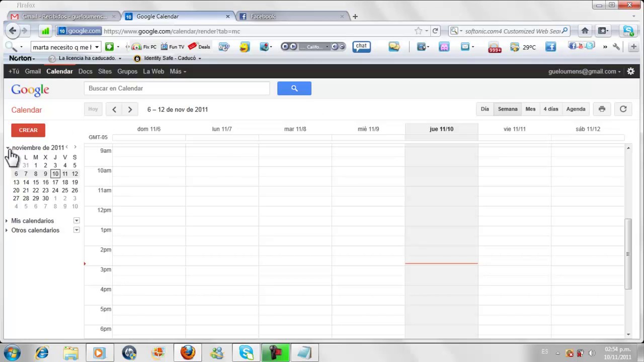Open Mis calendarios options dropdown

coord(76,221)
